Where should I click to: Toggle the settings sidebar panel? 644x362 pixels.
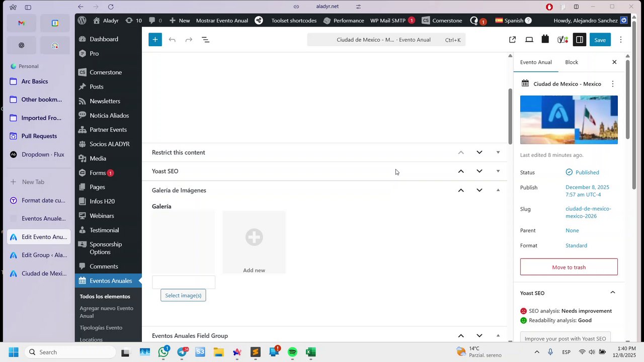pyautogui.click(x=580, y=40)
